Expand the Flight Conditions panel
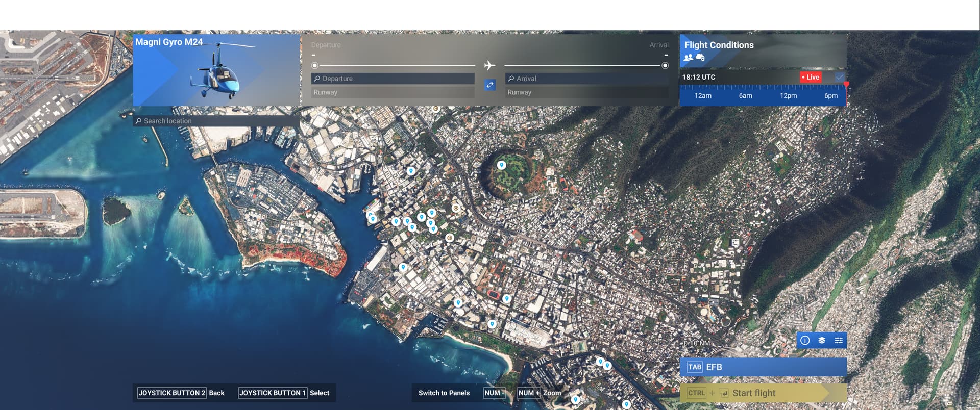Image resolution: width=980 pixels, height=410 pixels. pos(763,50)
